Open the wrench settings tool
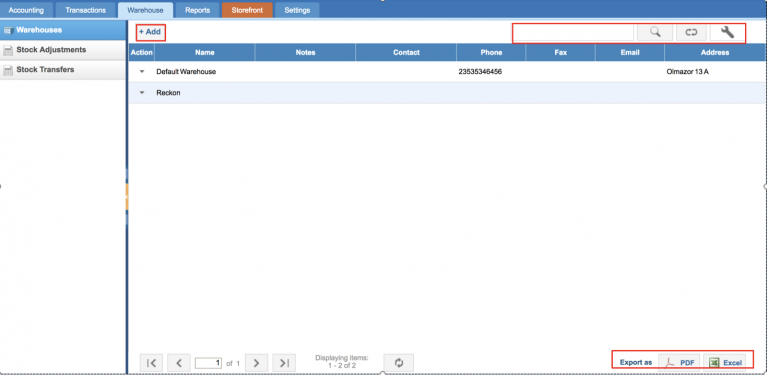The image size is (768, 376). coord(727,32)
